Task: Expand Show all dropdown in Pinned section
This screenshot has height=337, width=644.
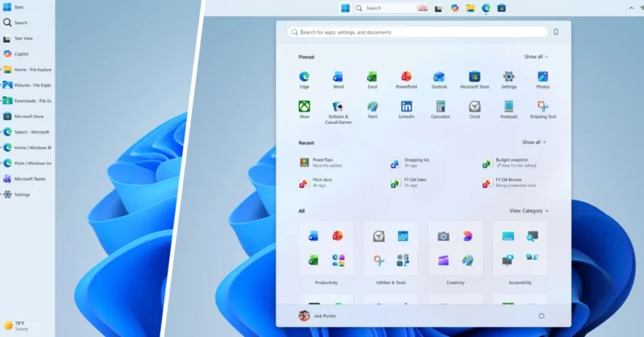Action: click(x=536, y=57)
